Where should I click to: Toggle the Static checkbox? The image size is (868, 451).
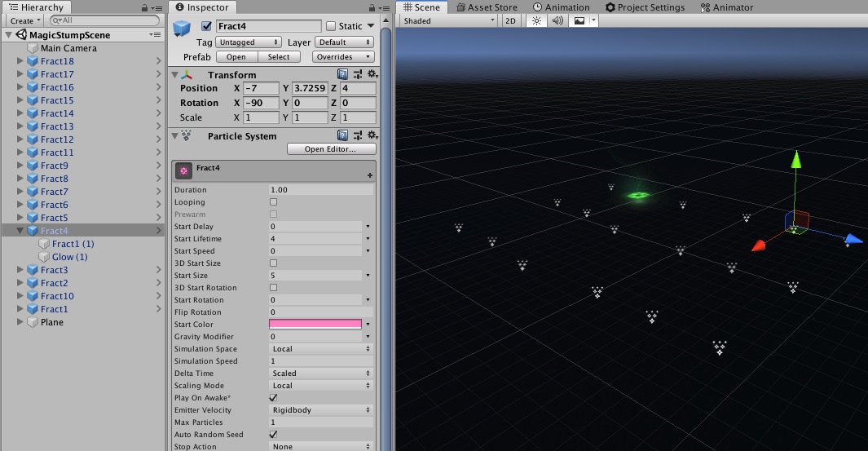(331, 26)
